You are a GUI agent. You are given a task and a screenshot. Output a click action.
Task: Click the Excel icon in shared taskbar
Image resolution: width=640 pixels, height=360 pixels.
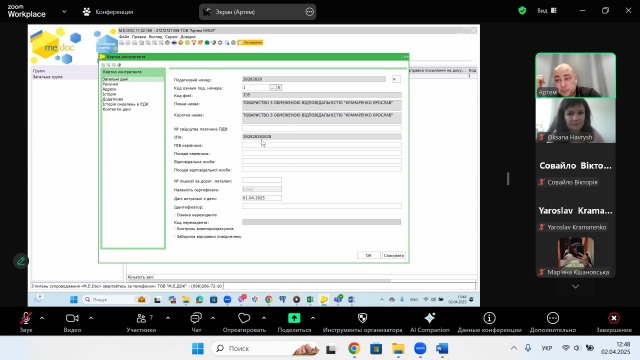coord(310,300)
